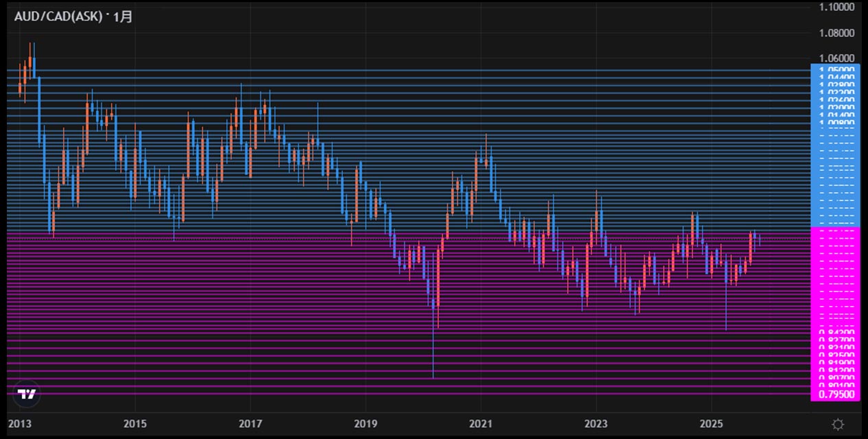
Task: Click the TradingView logo badge
Action: tap(27, 394)
